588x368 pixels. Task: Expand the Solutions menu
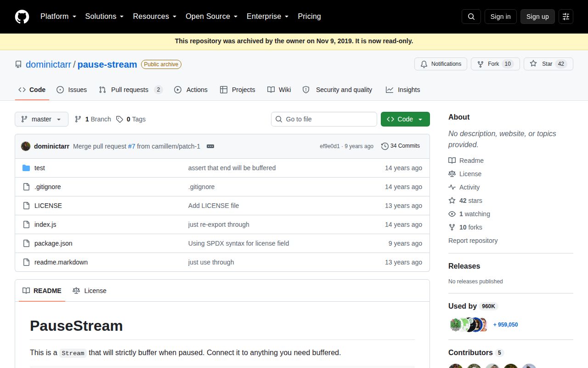tap(105, 17)
